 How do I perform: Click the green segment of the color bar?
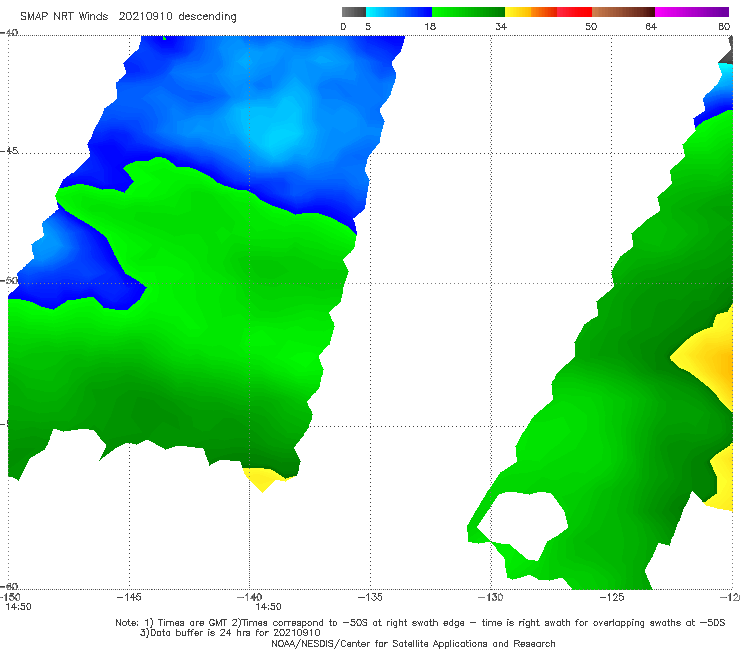tap(468, 12)
